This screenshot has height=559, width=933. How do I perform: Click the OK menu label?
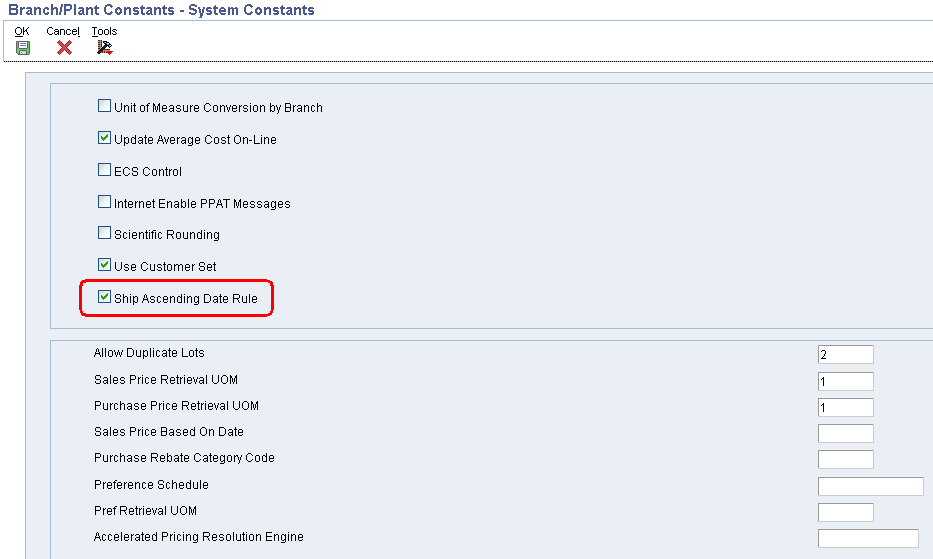tap(22, 31)
